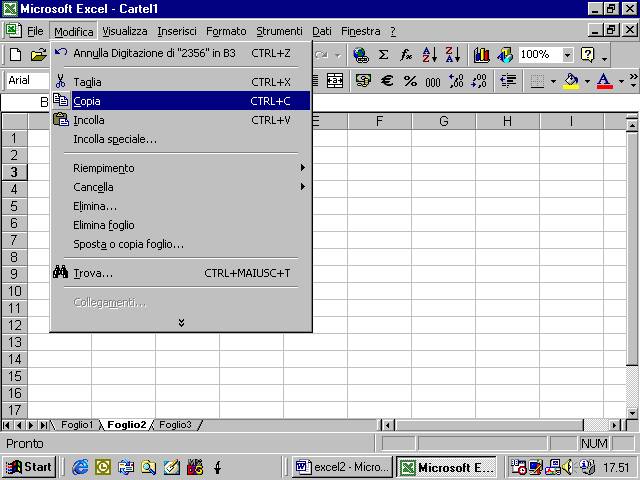The width and height of the screenshot is (640, 480).
Task: Select Annulla Digitazione di "2356" in B3
Action: (x=181, y=53)
